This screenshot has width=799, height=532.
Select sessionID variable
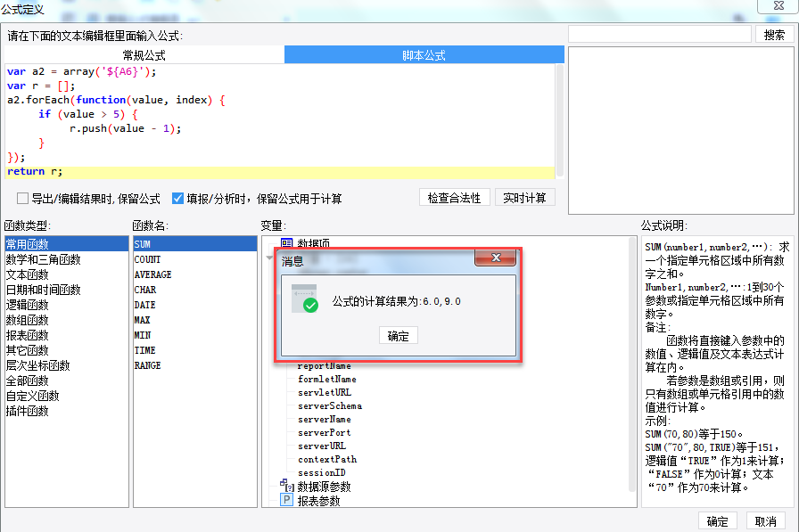(x=322, y=472)
